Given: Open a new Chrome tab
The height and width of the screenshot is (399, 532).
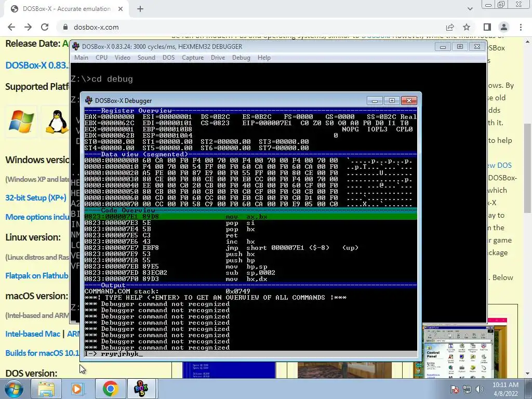Looking at the screenshot, I should pos(140,9).
